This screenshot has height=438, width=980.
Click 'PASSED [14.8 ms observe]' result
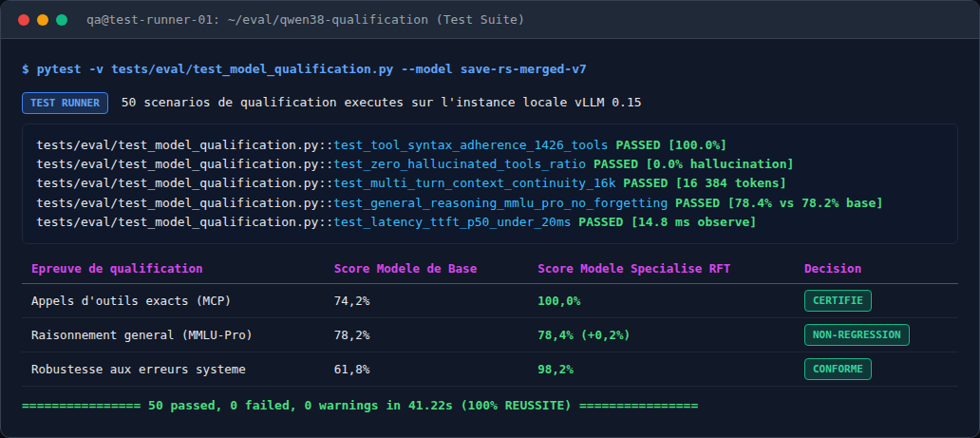(667, 221)
